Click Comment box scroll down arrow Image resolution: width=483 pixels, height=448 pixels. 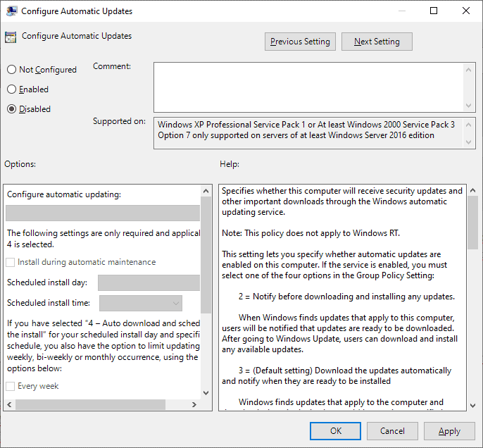pos(468,106)
